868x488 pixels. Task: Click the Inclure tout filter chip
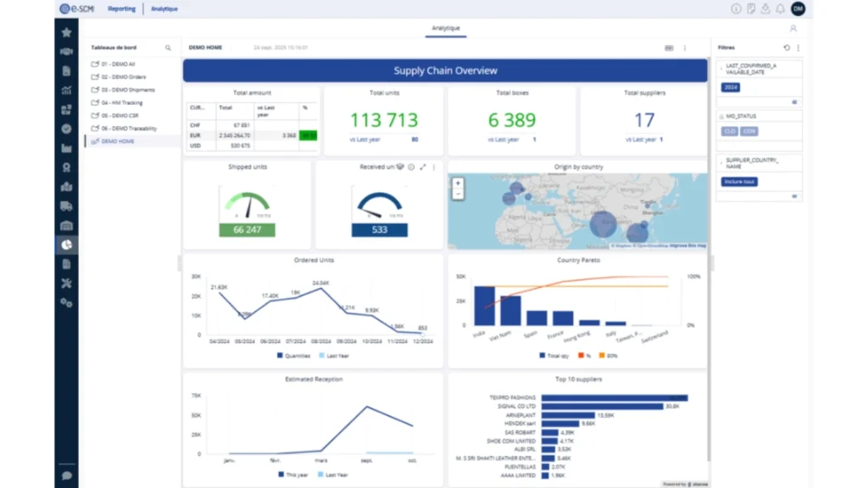coord(739,181)
